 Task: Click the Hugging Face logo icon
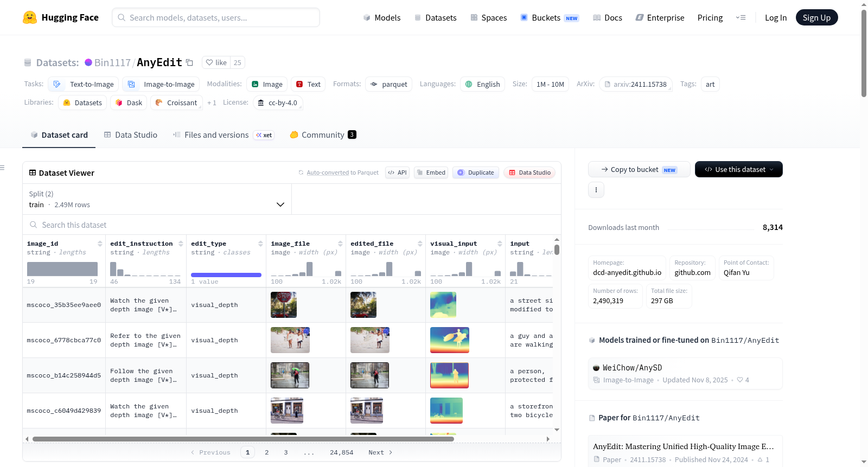tap(30, 17)
